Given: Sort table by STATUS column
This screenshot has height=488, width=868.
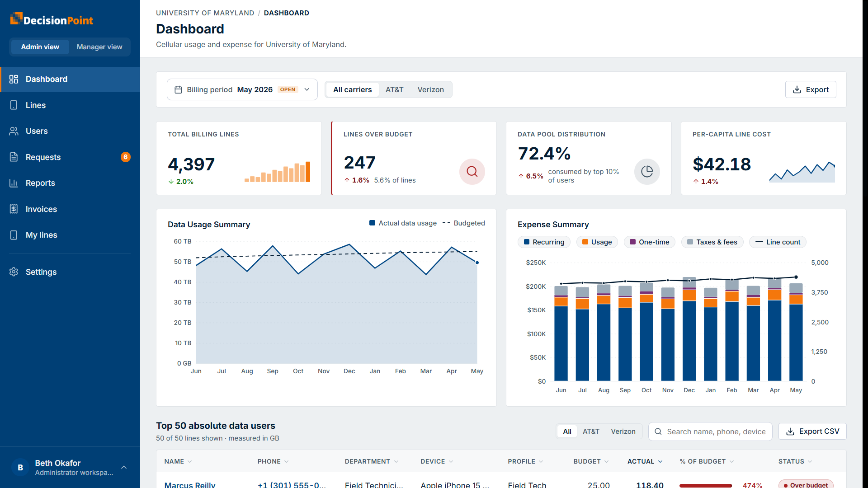Looking at the screenshot, I should click(795, 461).
